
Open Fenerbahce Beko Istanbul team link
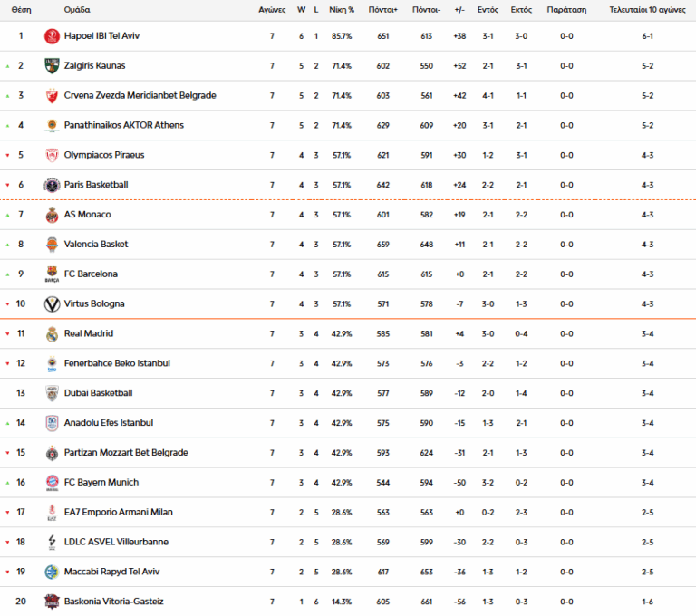pyautogui.click(x=117, y=363)
